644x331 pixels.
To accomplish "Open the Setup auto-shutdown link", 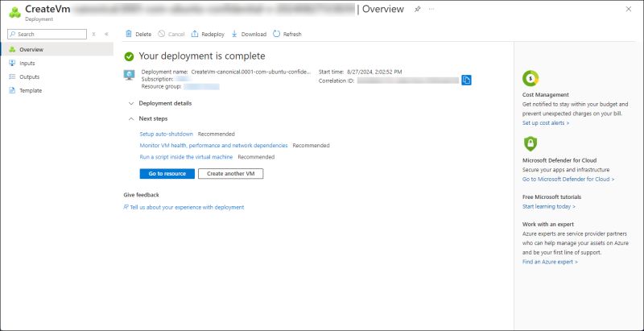I will click(167, 134).
